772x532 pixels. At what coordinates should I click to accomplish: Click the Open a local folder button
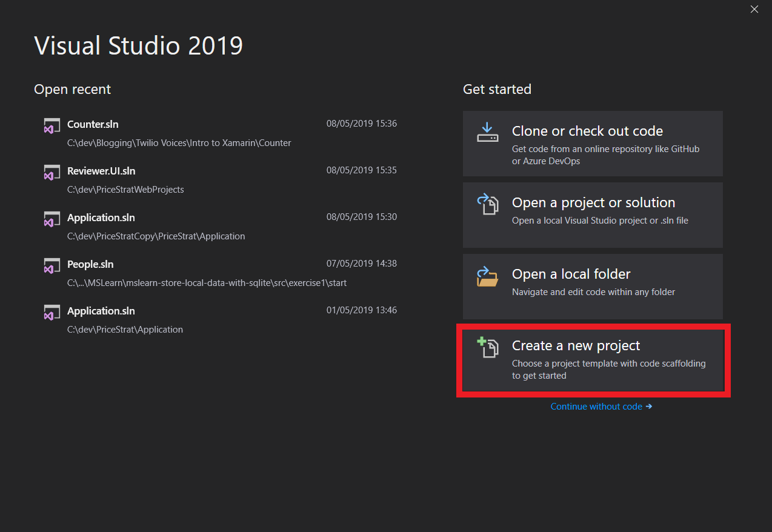593,287
